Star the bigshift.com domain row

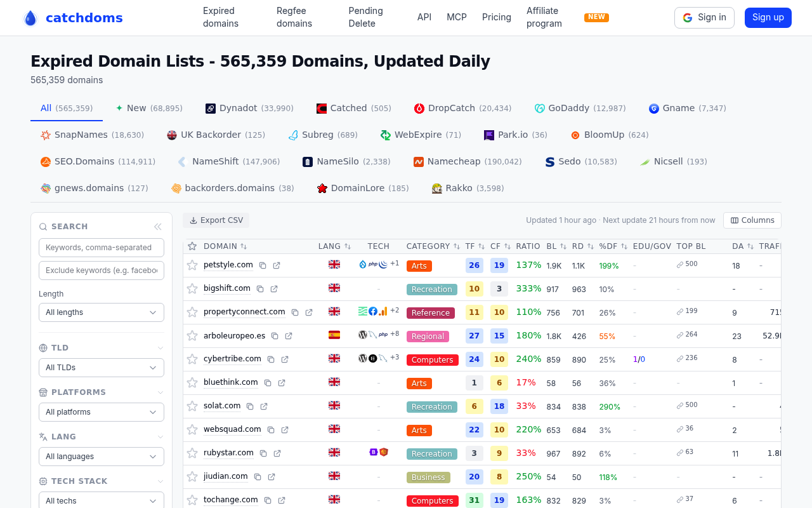192,288
